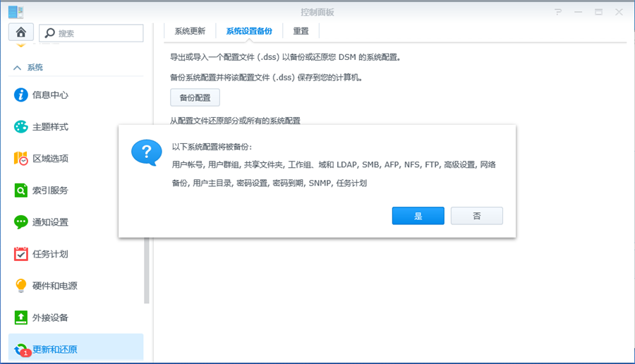Screen dimensions: 635x364
Task: Open Notification settings (通知设置) chat icon
Action: [21, 222]
